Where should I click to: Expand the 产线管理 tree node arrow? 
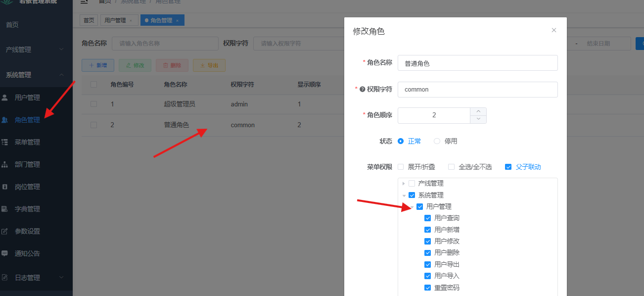(x=404, y=183)
